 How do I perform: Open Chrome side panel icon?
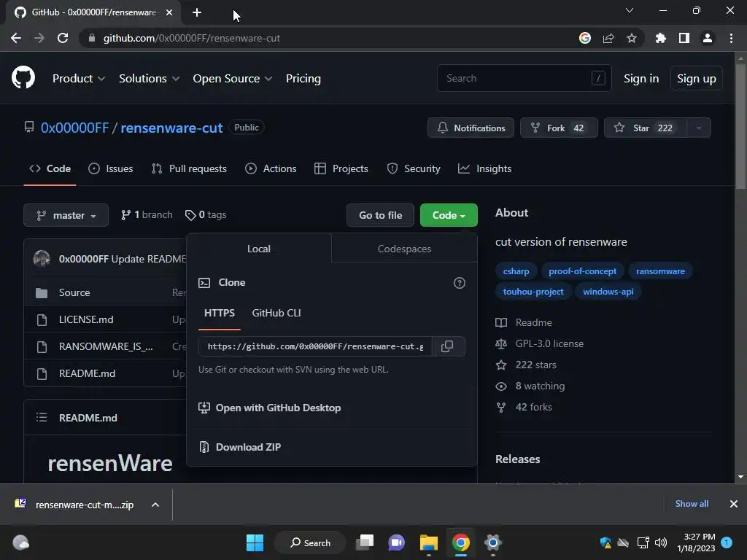coord(684,38)
